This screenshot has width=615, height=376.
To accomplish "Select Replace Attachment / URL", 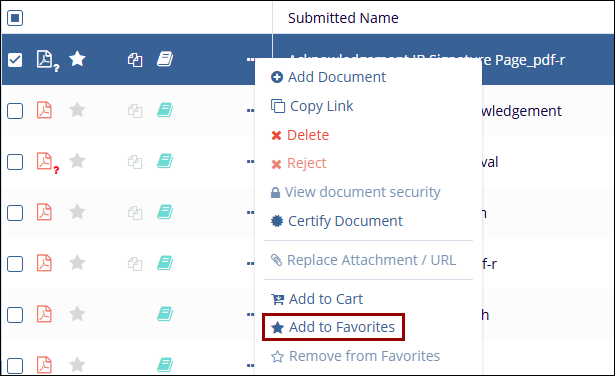I will (x=363, y=260).
